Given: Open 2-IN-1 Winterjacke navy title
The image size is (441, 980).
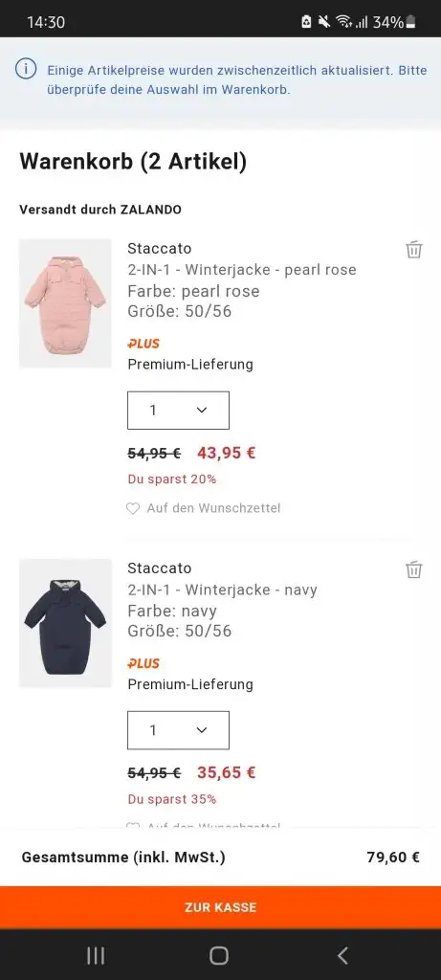Looking at the screenshot, I should pyautogui.click(x=222, y=590).
